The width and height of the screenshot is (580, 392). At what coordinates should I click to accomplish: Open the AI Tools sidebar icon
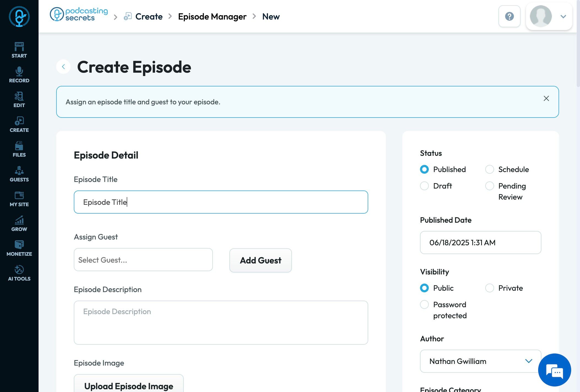pos(19,273)
